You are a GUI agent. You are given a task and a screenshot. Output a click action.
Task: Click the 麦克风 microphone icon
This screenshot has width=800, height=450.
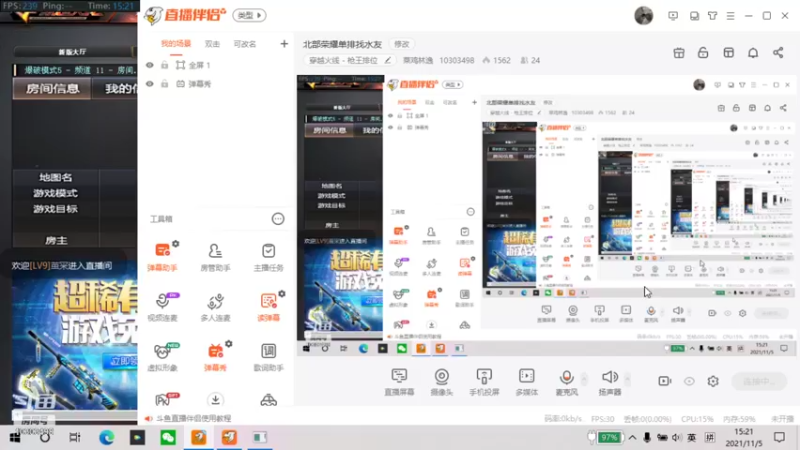(x=566, y=378)
